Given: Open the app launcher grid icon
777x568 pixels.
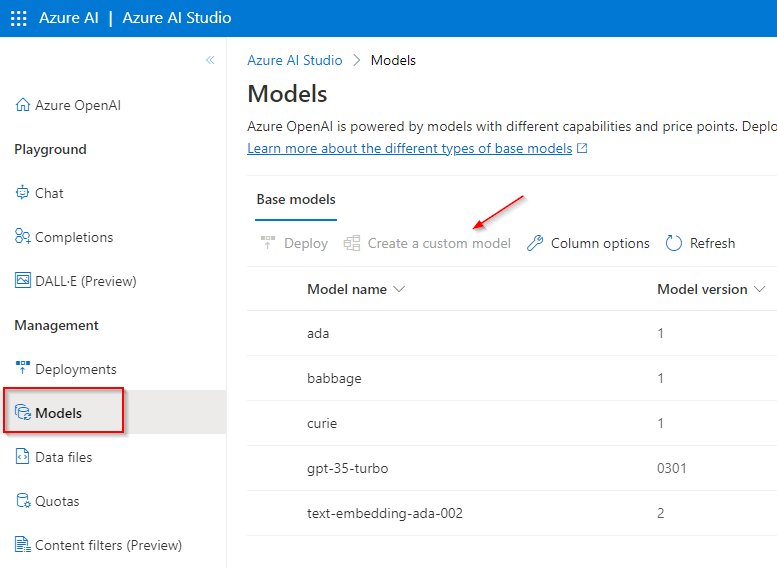Looking at the screenshot, I should click(19, 18).
